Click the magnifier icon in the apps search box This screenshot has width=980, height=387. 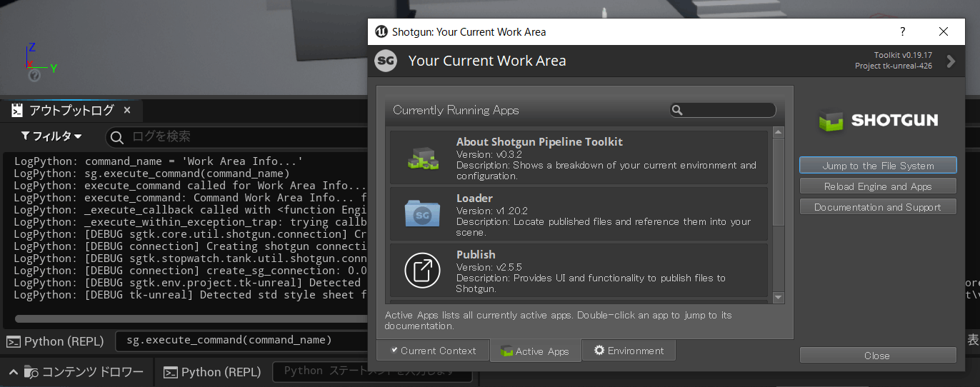677,110
